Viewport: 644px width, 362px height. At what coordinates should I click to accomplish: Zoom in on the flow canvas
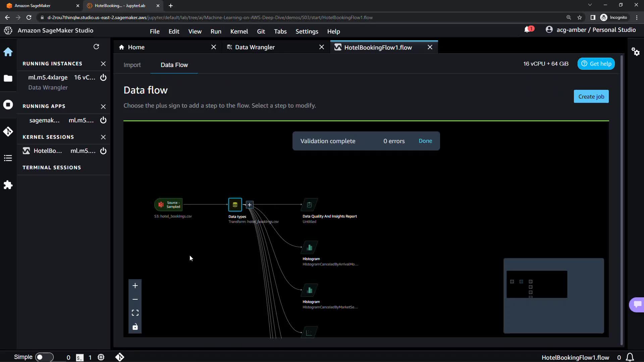coord(135,286)
